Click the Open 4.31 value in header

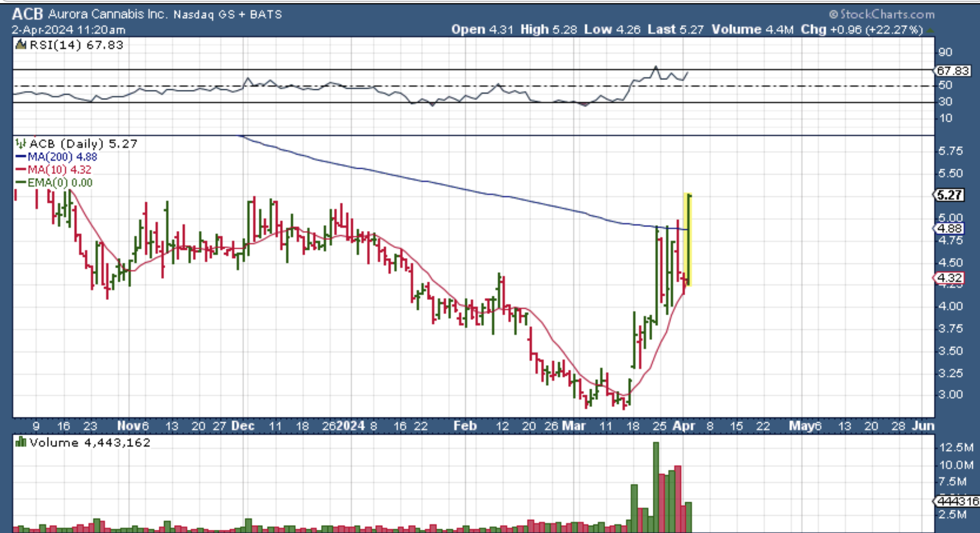482,30
